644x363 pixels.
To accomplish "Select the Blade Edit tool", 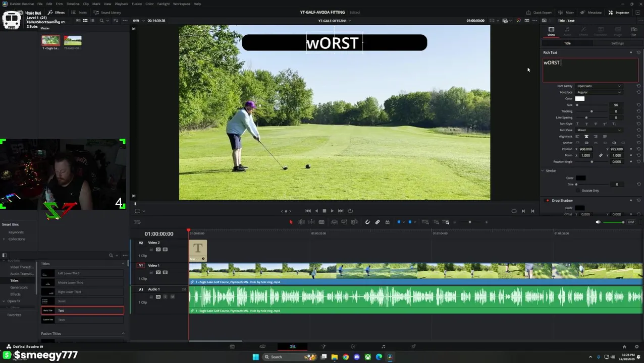I will click(x=321, y=222).
